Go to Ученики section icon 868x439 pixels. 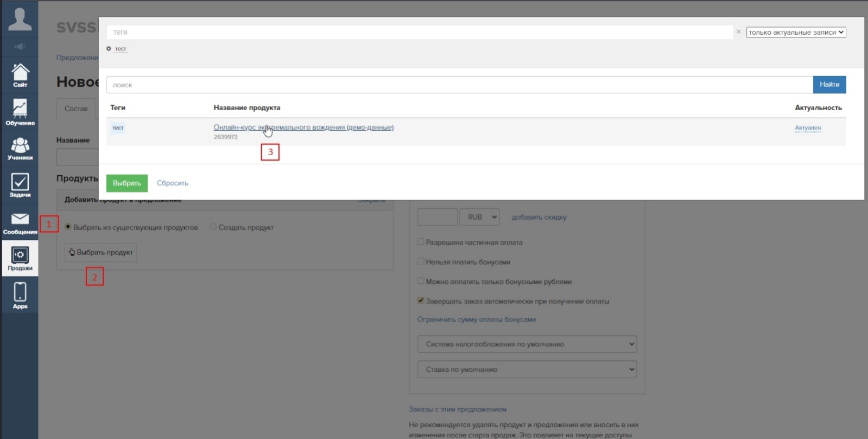20,148
